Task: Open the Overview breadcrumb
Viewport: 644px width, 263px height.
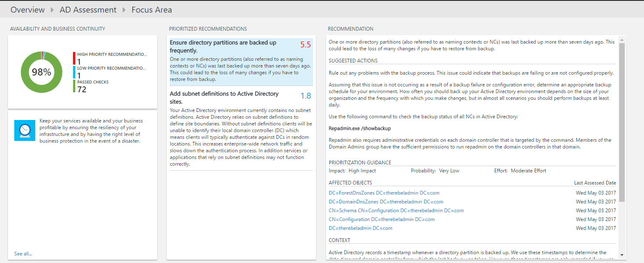Action: point(27,10)
